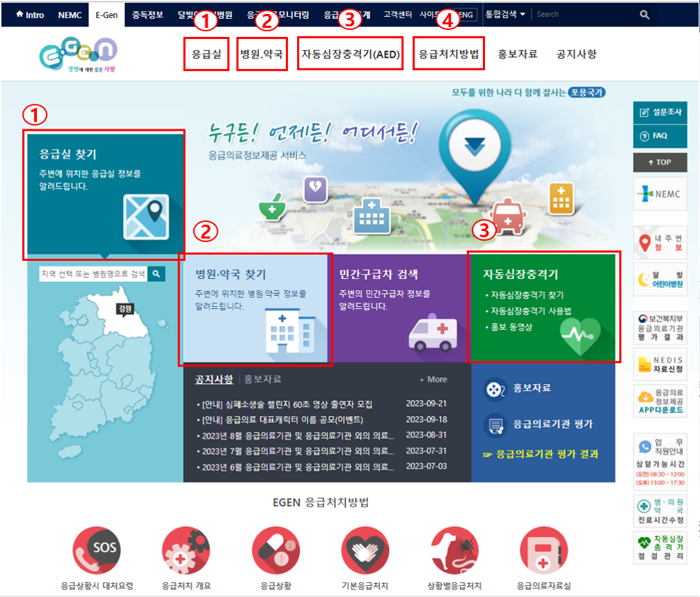Open the 공지사항 main menu
This screenshot has width=700, height=597.
576,54
